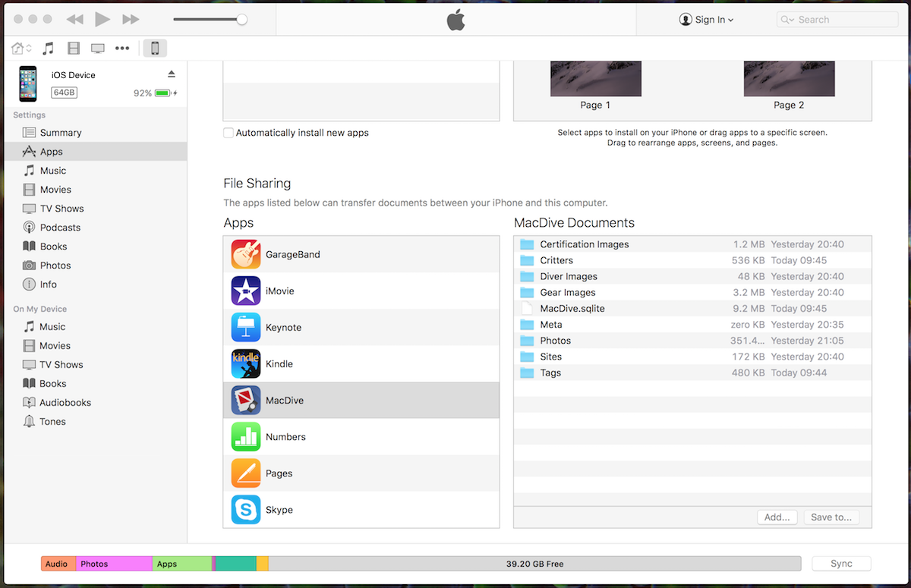Select the Skype app icon

point(246,509)
